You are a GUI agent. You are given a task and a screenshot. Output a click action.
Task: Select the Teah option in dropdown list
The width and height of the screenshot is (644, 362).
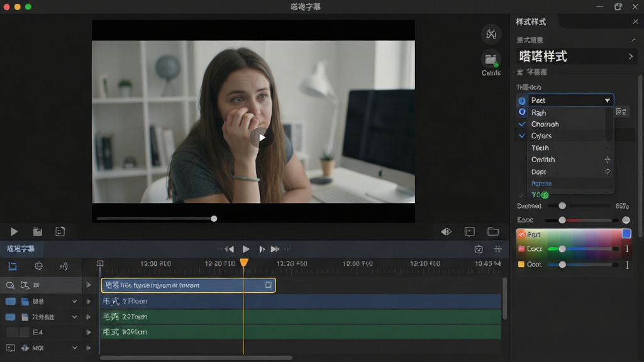(x=540, y=148)
